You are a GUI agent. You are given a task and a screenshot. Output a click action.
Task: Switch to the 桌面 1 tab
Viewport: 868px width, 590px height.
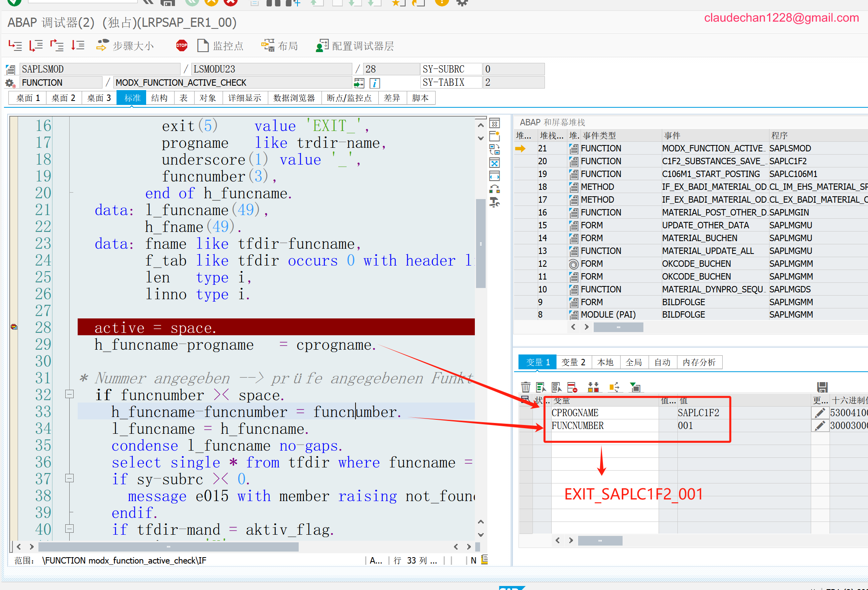pyautogui.click(x=28, y=98)
